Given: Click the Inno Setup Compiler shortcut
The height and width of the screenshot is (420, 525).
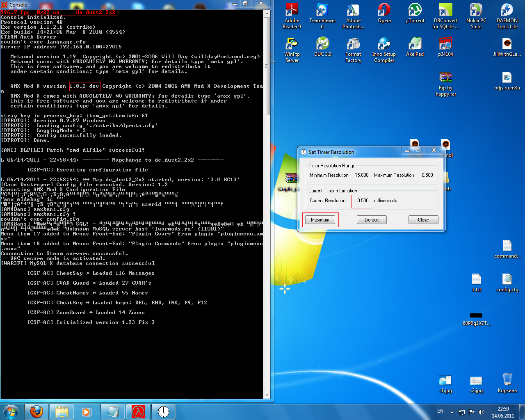Looking at the screenshot, I should tap(384, 50).
